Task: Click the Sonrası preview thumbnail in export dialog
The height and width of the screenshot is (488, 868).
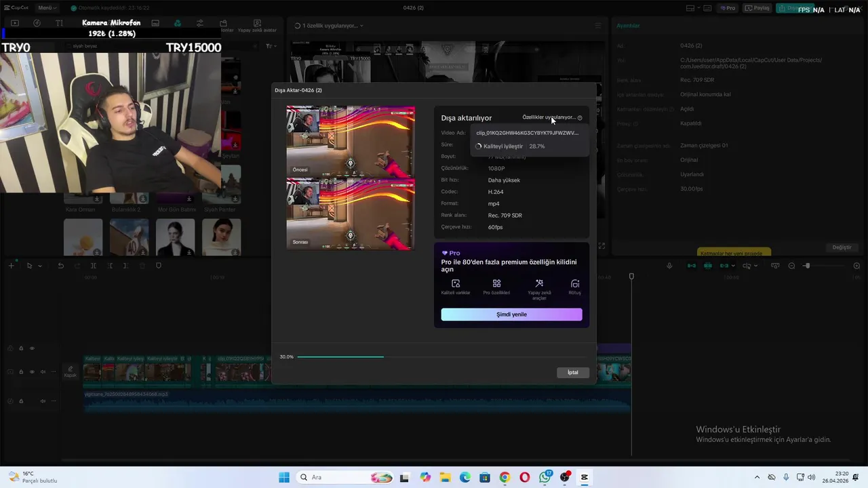Action: coord(351,213)
